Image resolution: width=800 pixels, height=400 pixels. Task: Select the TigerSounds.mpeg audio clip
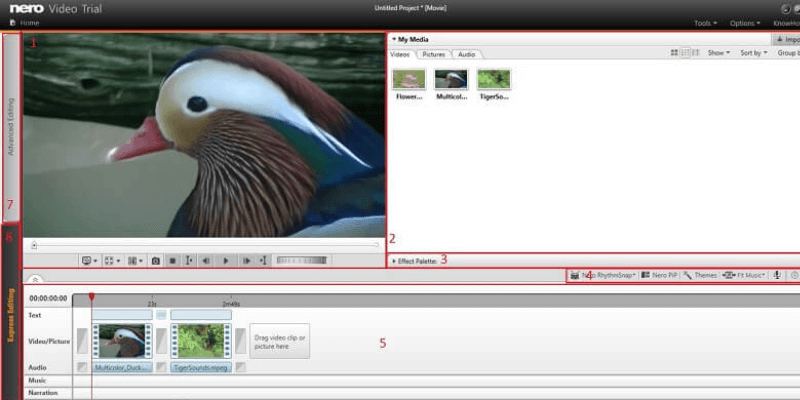201,367
